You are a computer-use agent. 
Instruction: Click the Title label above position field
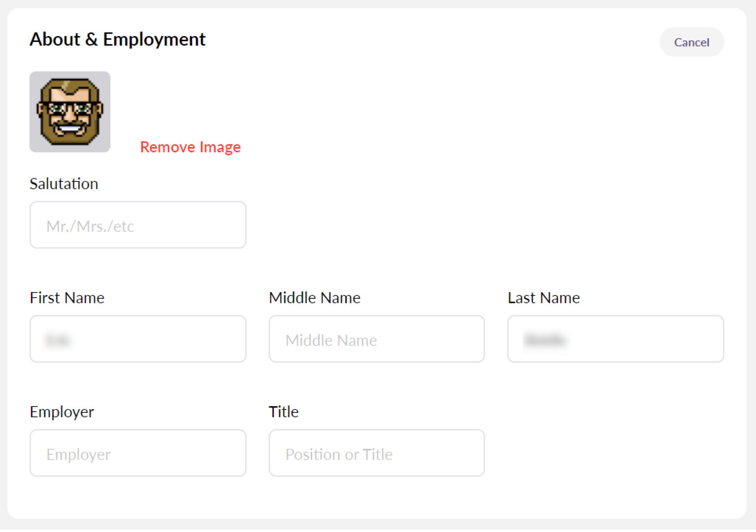pos(283,412)
